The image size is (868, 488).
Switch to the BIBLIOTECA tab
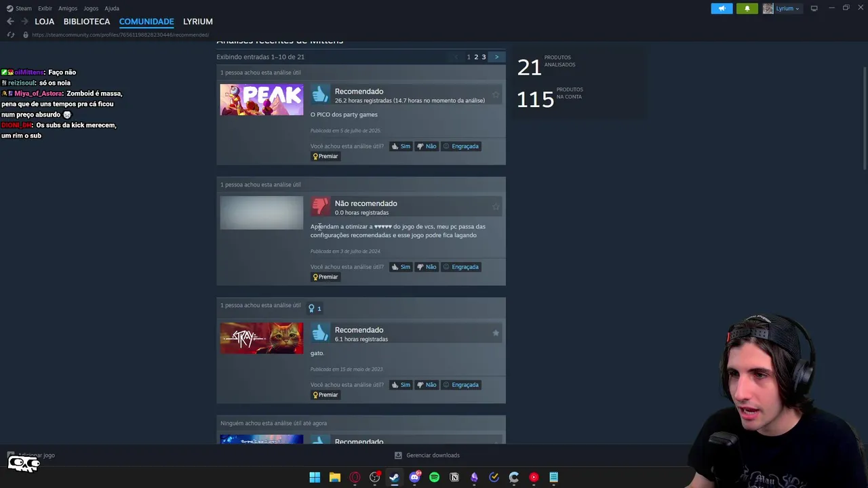(87, 22)
